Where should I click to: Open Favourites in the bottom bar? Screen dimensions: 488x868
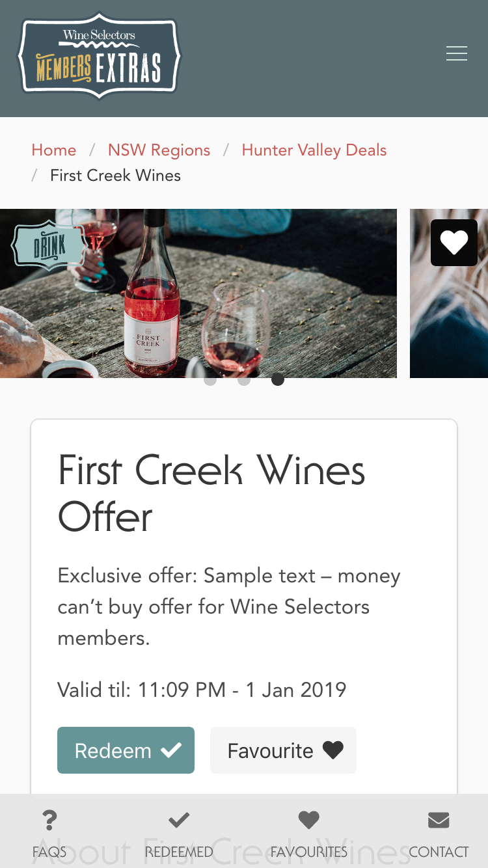[308, 834]
